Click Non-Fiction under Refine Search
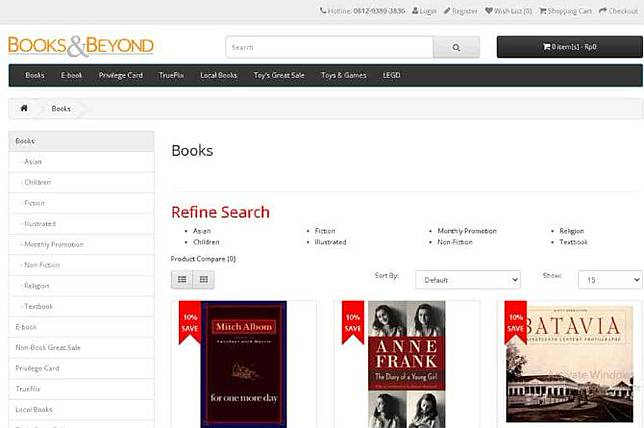The image size is (644, 428). (x=455, y=242)
